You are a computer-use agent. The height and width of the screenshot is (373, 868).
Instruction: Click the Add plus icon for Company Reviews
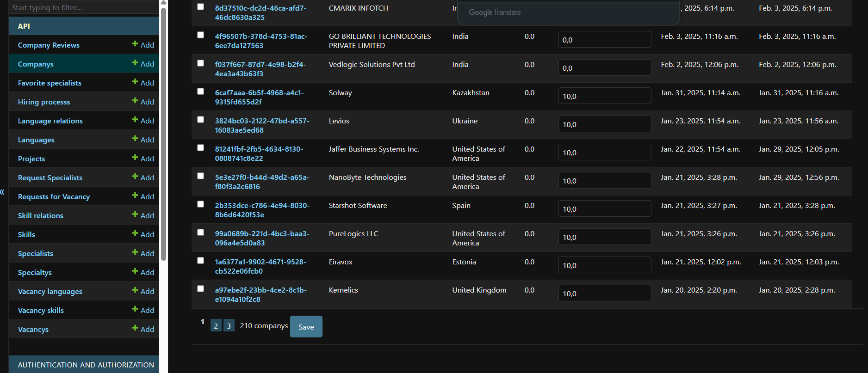click(x=135, y=44)
